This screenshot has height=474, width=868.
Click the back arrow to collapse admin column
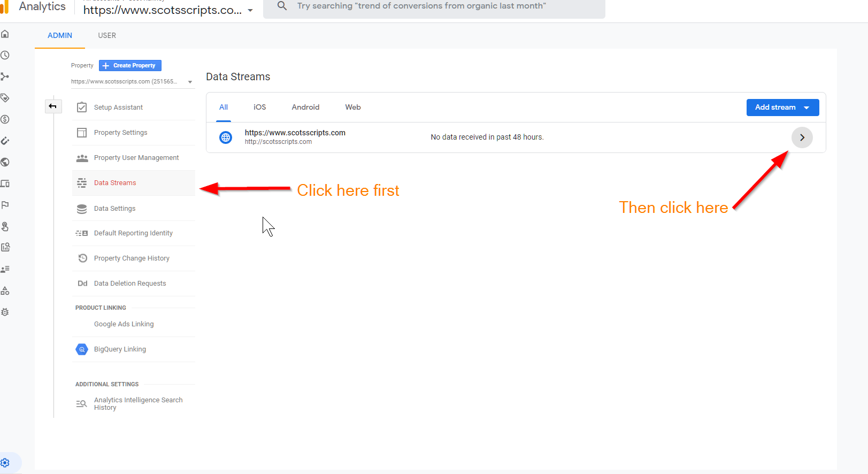click(53, 106)
